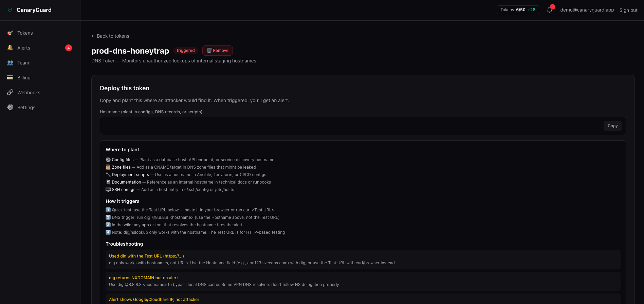The width and height of the screenshot is (644, 304).
Task: Click the 'Deploy this token' heading
Action: [125, 88]
